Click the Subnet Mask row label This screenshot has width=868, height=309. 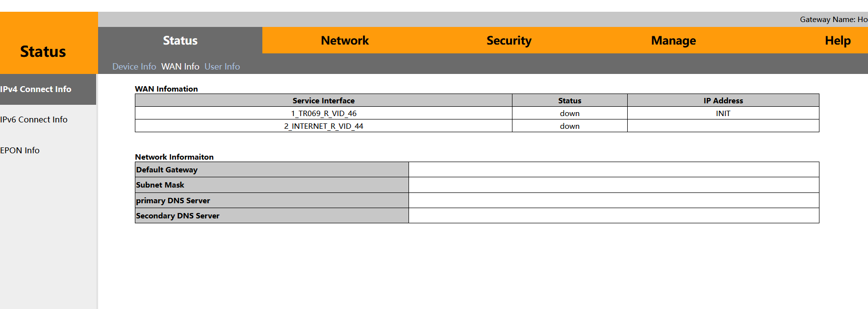tap(160, 185)
